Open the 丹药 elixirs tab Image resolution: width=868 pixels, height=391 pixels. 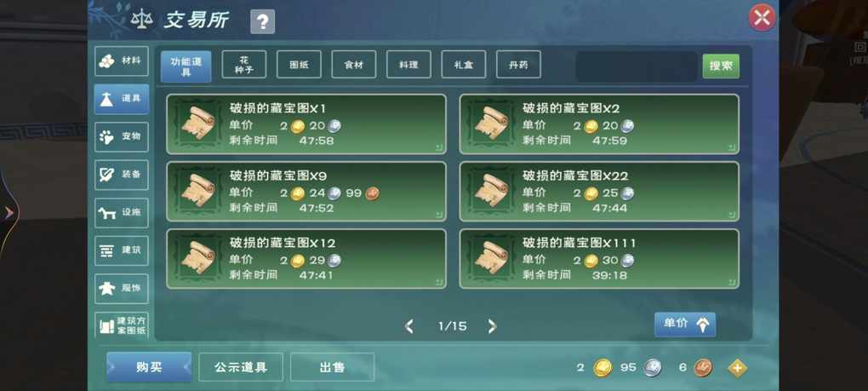click(518, 65)
